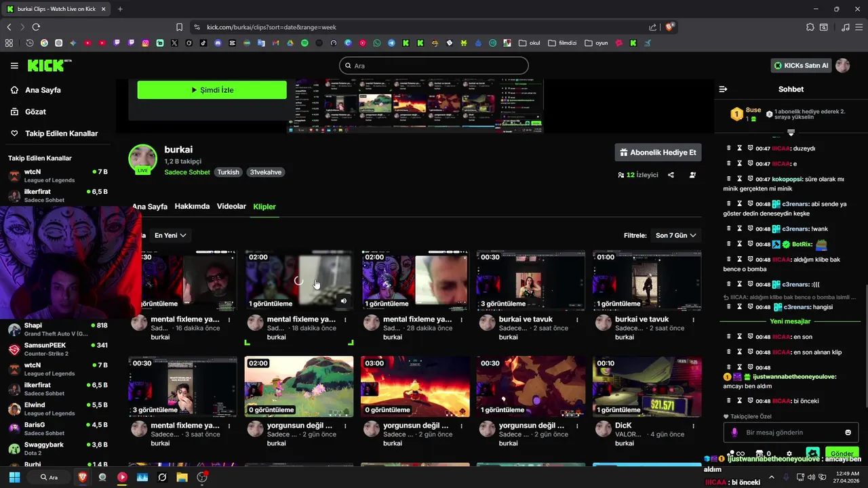Open options menu for 28 dakika önce clip
This screenshot has height=488, width=868.
461,319
